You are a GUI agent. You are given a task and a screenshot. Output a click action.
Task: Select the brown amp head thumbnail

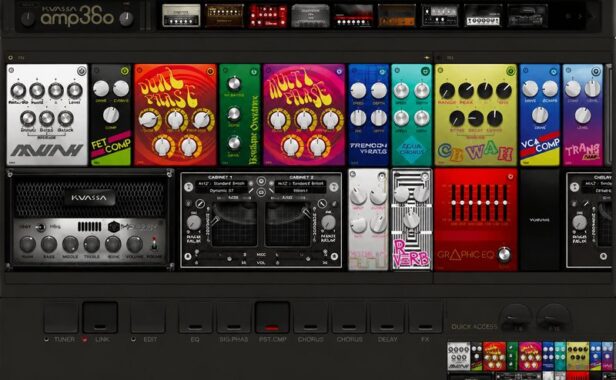coord(224,16)
